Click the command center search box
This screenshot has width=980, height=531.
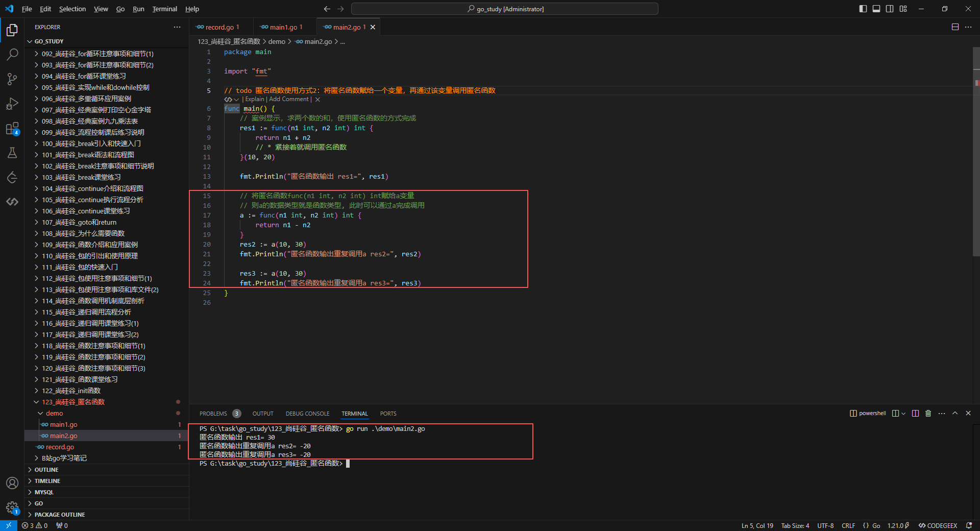[505, 9]
